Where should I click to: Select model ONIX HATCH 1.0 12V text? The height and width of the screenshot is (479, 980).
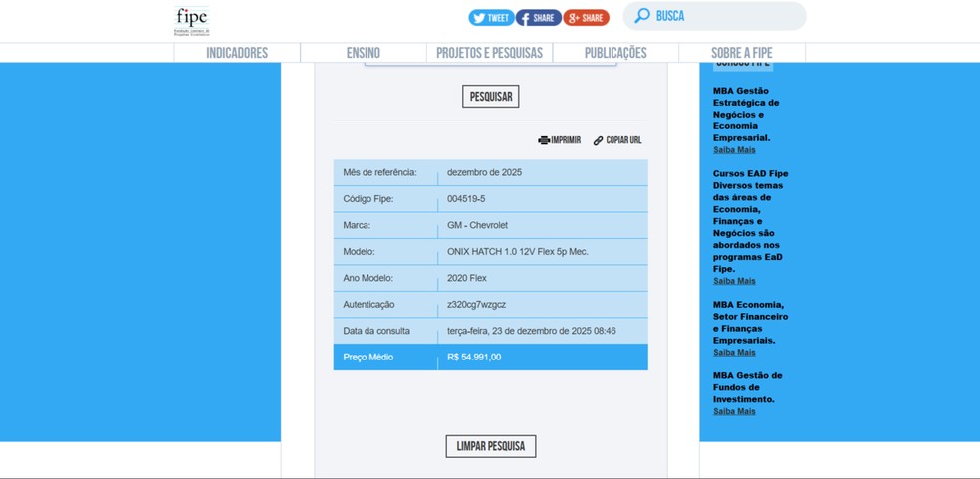pos(518,251)
